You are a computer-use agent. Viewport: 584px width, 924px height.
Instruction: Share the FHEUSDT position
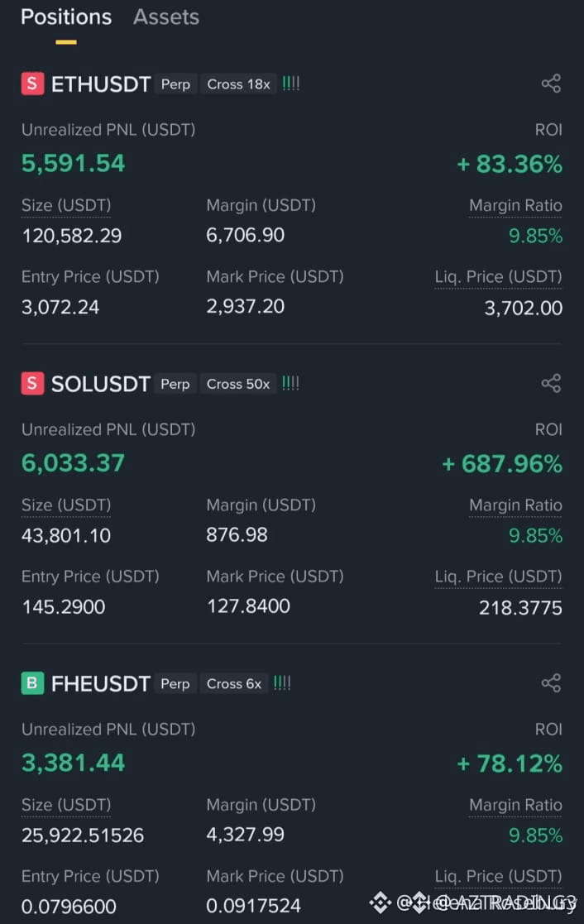551,683
